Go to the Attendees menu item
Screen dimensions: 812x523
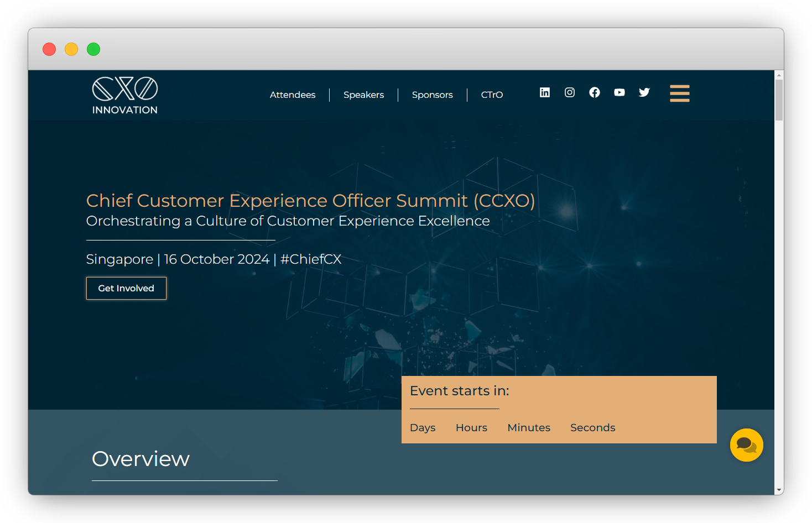(x=293, y=95)
